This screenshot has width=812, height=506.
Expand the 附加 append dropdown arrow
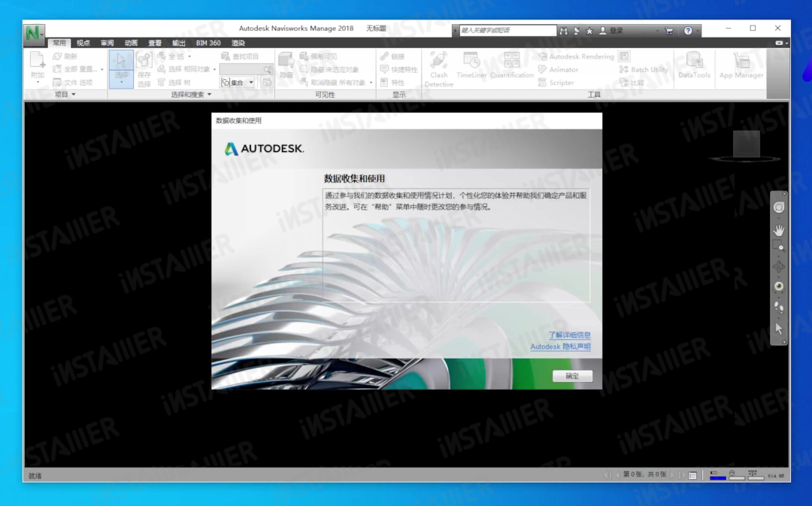[38, 83]
